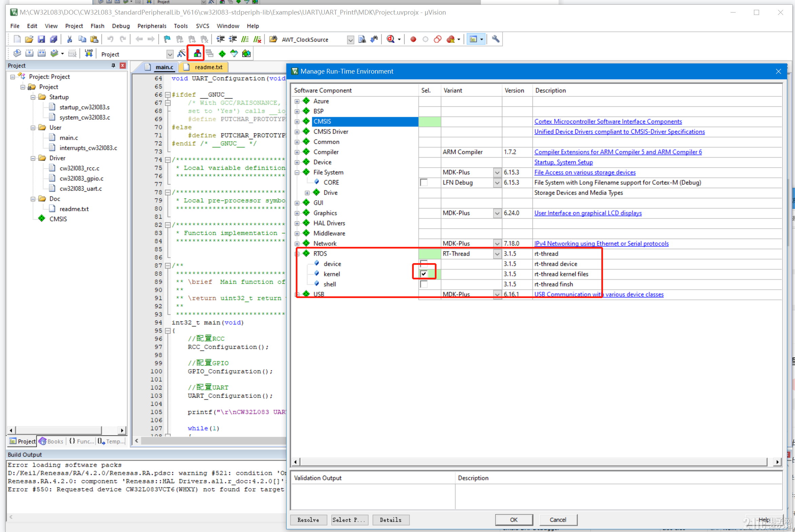
Task: Expand the CMSIS Driver component node
Action: click(297, 132)
